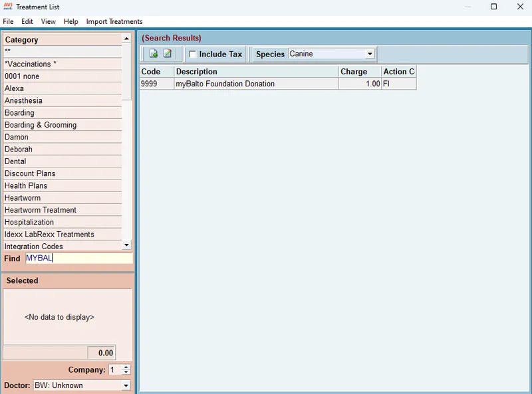Click the Action C column header
Screen dimensions: 532x394
click(399, 72)
